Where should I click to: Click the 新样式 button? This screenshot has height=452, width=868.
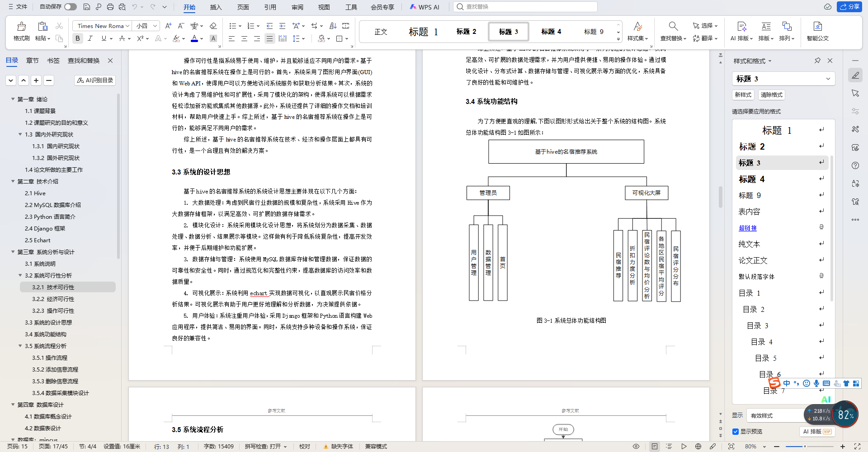(x=743, y=95)
